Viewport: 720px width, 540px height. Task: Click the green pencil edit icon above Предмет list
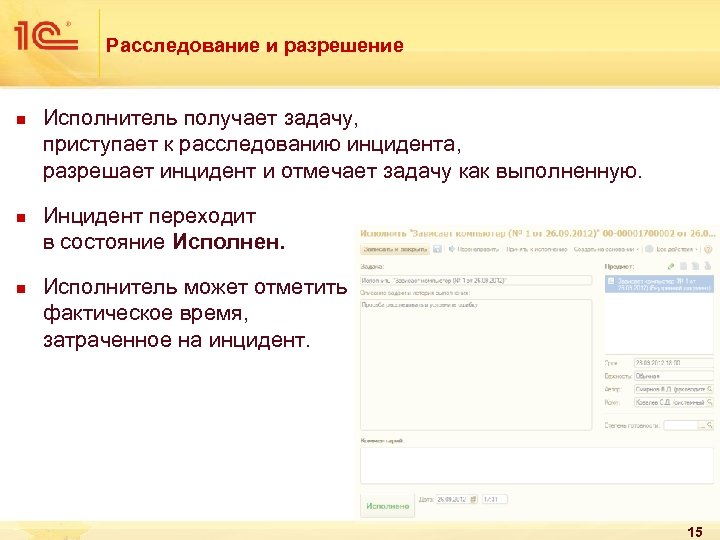pos(671,266)
